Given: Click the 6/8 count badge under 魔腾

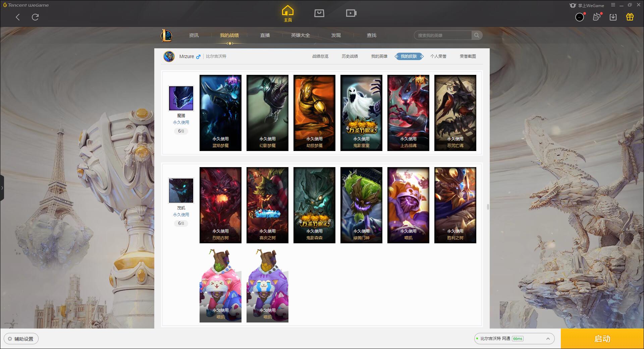Looking at the screenshot, I should [x=181, y=131].
